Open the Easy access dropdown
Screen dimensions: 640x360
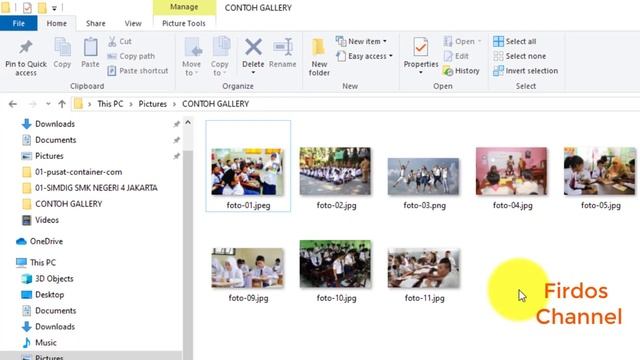tap(364, 56)
